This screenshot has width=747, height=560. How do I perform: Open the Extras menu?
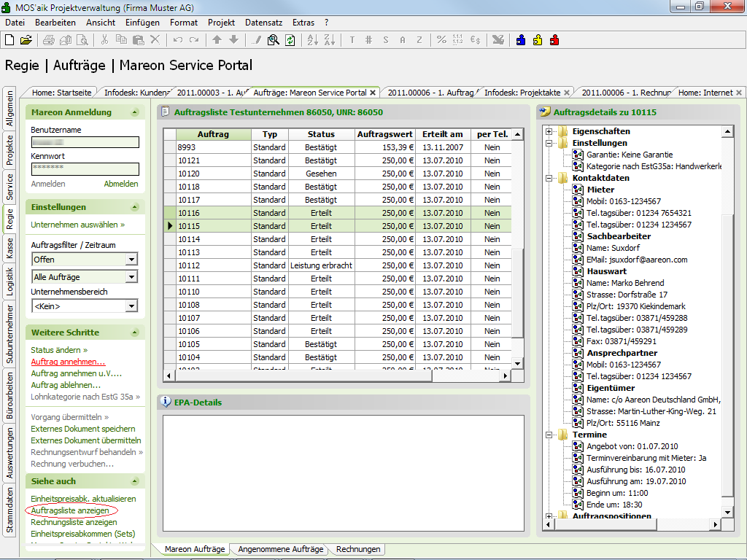pos(303,23)
